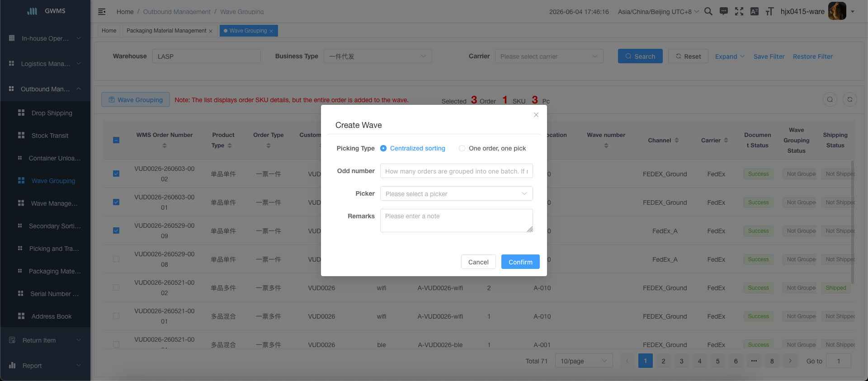Screen dimensions: 868x381
Task: Open Picking and Tracking in sidebar
Action: (45, 249)
